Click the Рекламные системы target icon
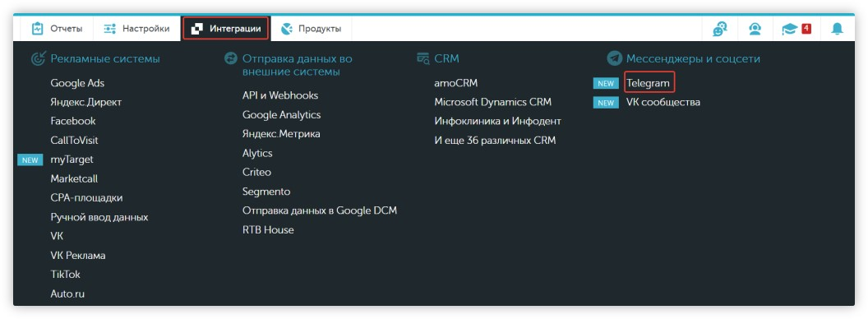 coord(38,58)
